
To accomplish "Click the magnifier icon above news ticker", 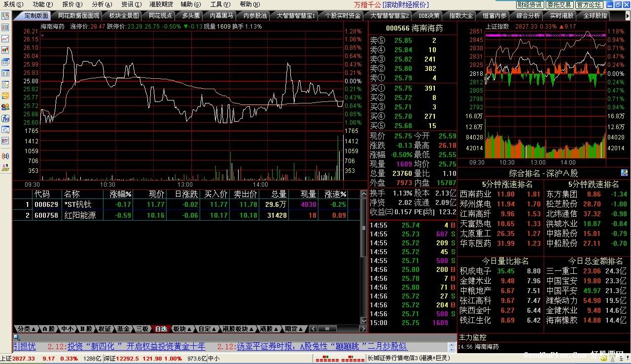I will [x=16, y=337].
